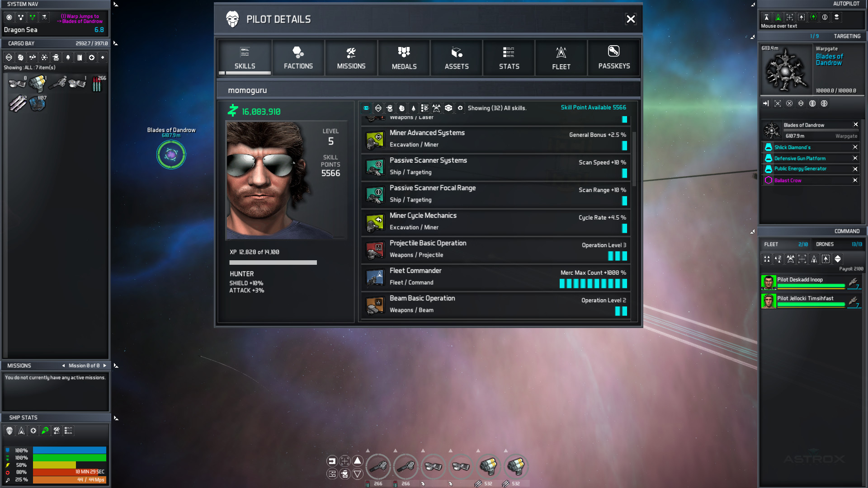Remove Shick Diamond's from target list
The height and width of the screenshot is (488, 868).
[x=855, y=147]
